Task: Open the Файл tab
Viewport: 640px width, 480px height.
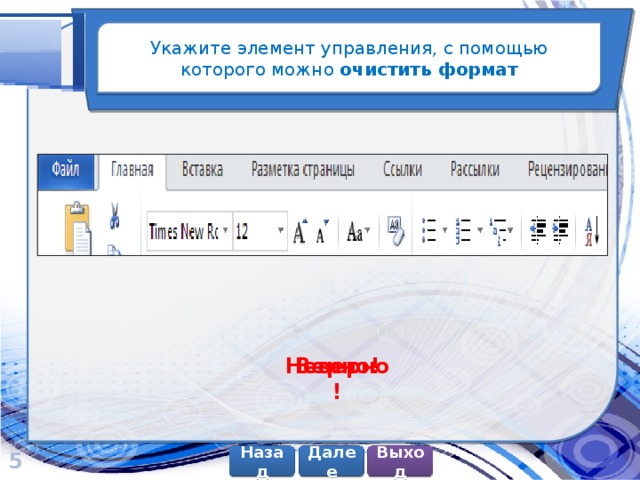Action: tap(66, 172)
